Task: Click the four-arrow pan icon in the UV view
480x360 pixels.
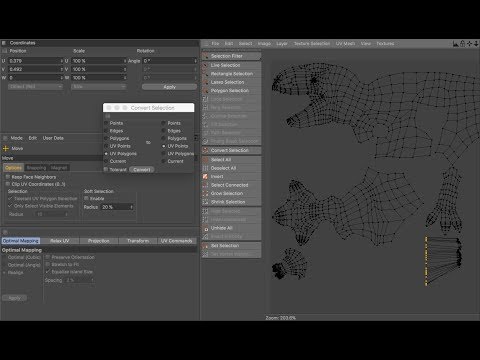Action: tap(470, 44)
